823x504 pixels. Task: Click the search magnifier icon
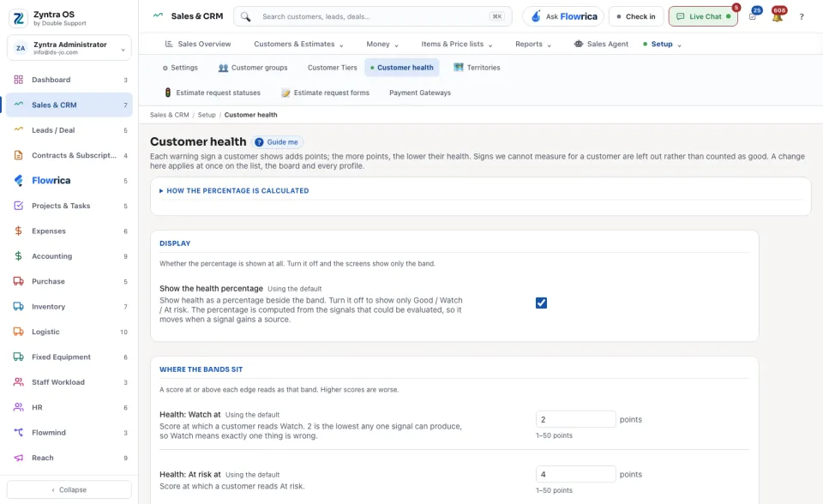point(246,17)
